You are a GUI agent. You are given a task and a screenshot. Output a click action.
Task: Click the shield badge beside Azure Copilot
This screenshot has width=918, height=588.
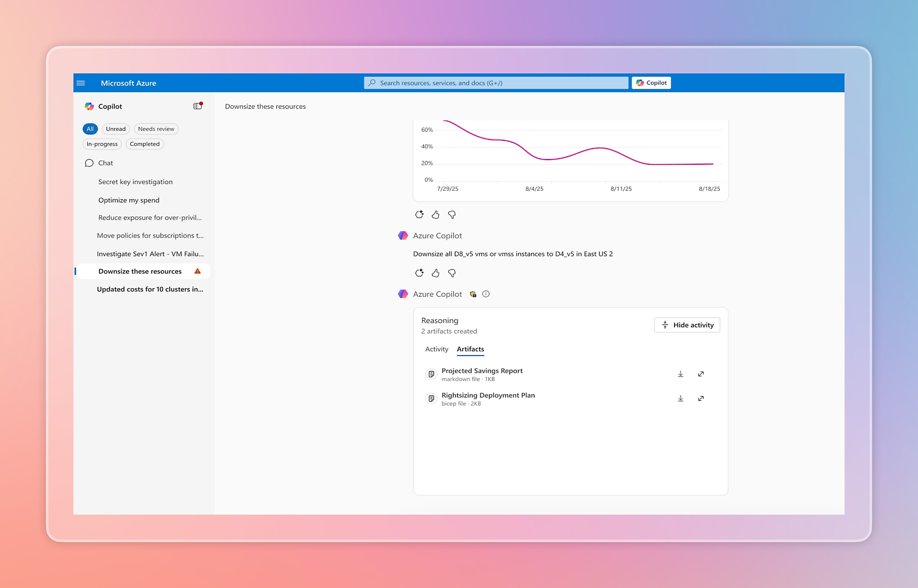pyautogui.click(x=472, y=294)
